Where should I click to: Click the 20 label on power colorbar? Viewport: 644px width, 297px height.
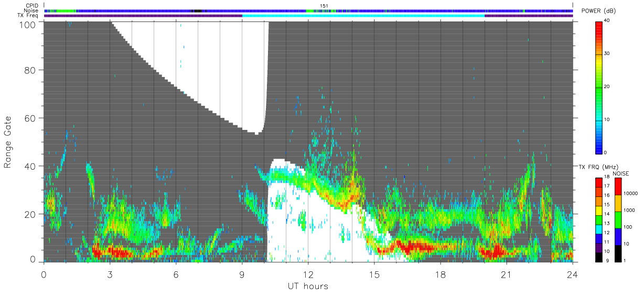pos(607,86)
